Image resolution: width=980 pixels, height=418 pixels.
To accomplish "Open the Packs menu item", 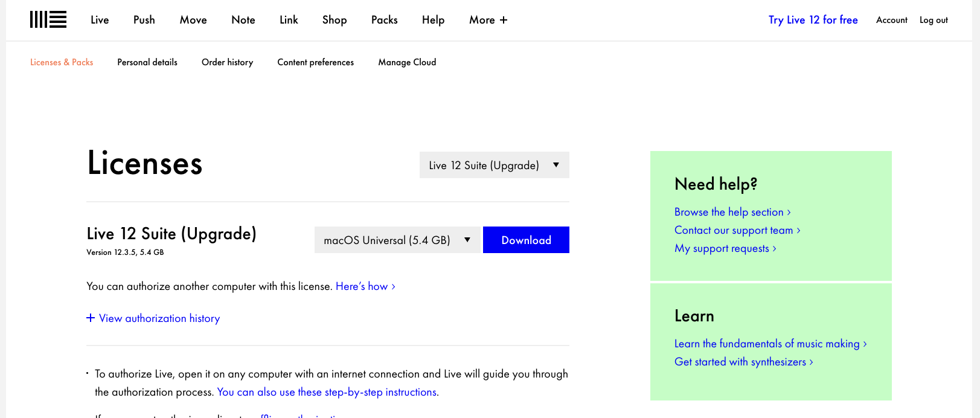I will (384, 20).
